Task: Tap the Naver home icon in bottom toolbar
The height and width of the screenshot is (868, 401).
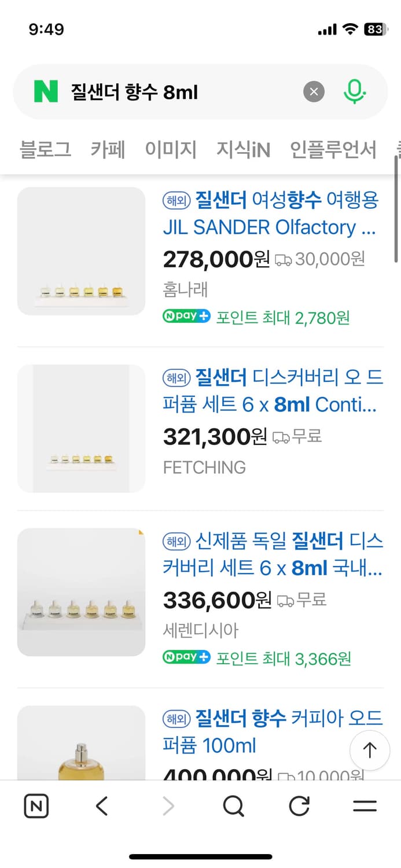Action: [36, 806]
